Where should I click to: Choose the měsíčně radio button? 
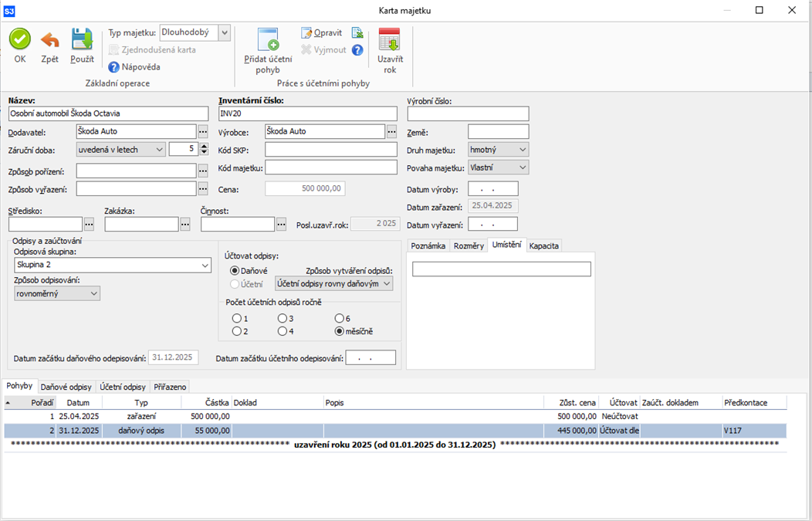340,331
